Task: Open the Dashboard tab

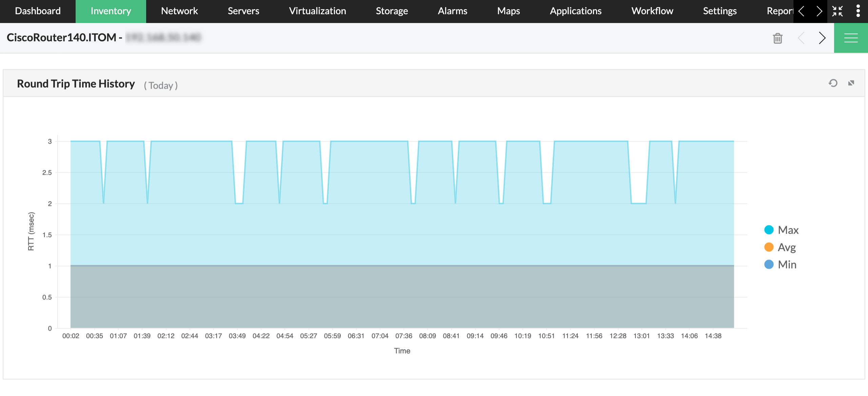Action: click(x=38, y=11)
